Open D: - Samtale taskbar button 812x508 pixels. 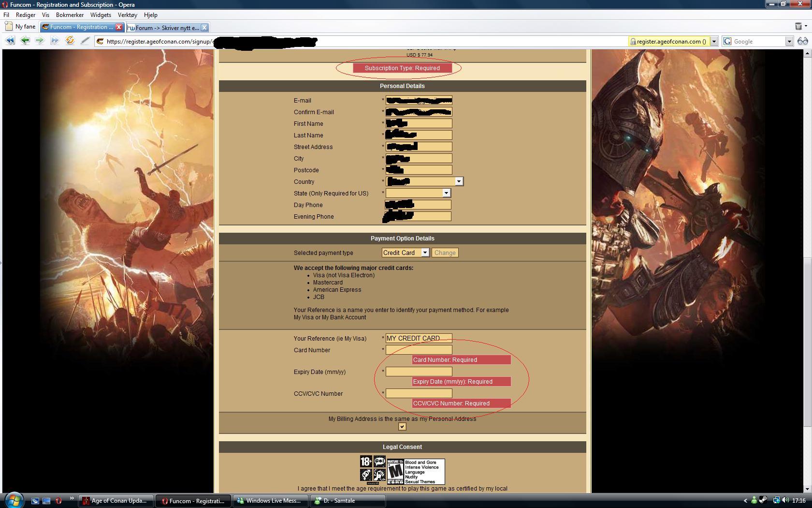coord(348,501)
